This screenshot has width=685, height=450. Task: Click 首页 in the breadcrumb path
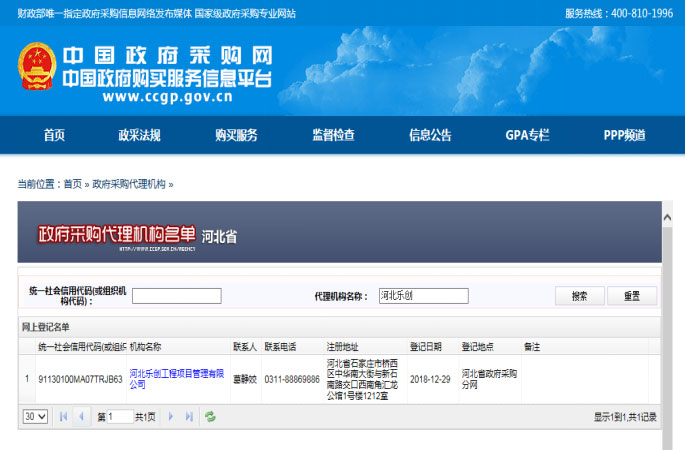72,184
